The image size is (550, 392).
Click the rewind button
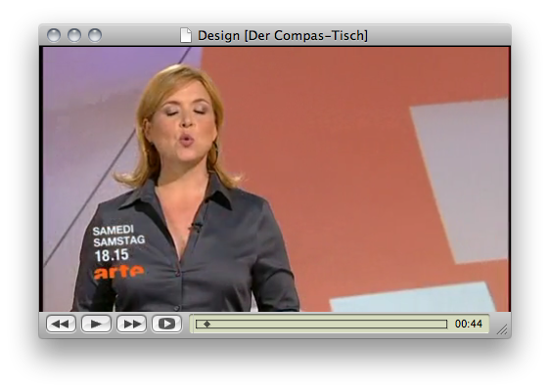61,324
